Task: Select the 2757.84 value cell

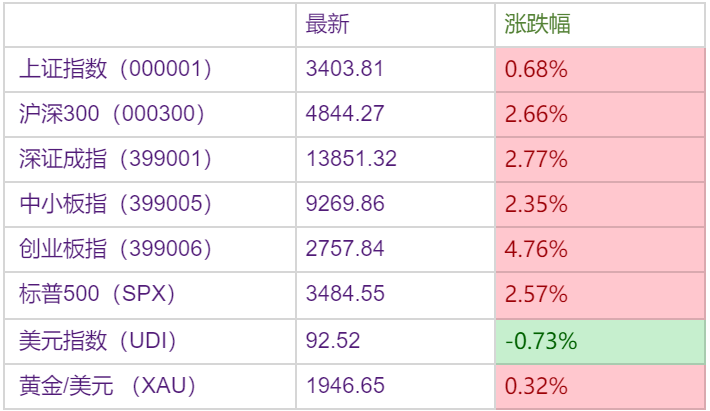Action: pos(345,249)
